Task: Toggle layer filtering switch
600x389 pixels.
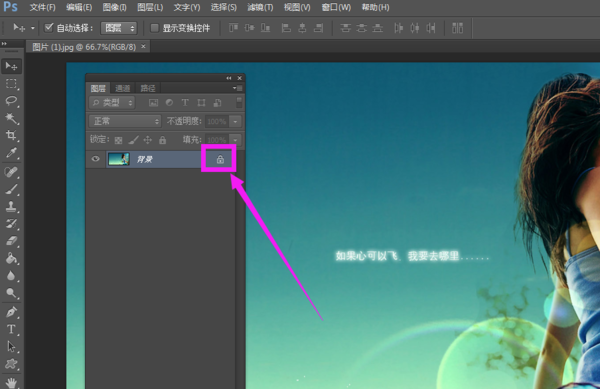Action: point(239,103)
